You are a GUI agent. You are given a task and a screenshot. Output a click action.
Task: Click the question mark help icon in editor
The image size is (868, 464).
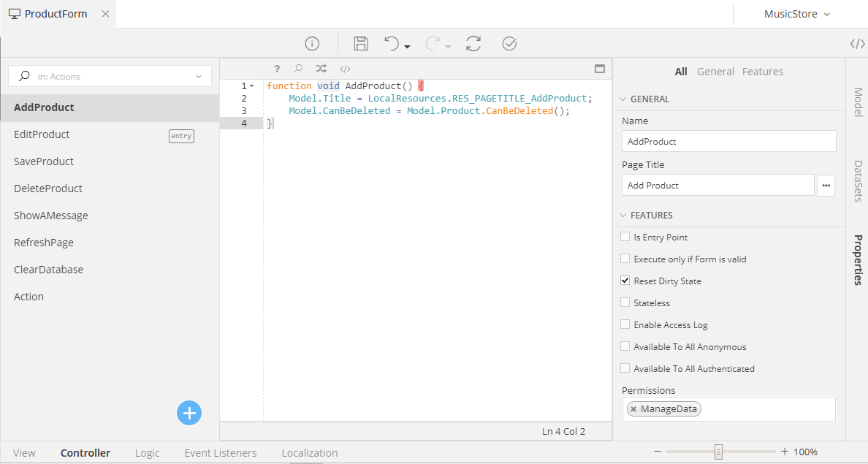coord(277,69)
